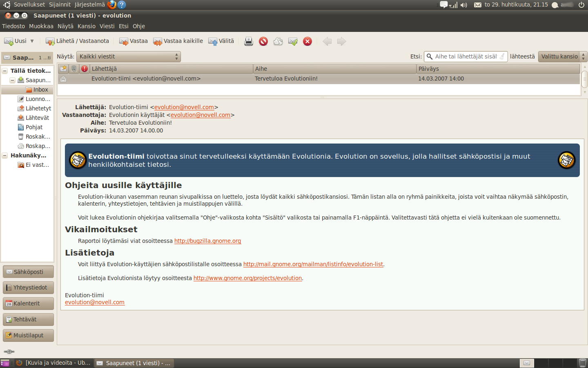The width and height of the screenshot is (588, 368).
Task: Click the Lähetä / Vastaanota send-receive button
Action: pos(78,41)
